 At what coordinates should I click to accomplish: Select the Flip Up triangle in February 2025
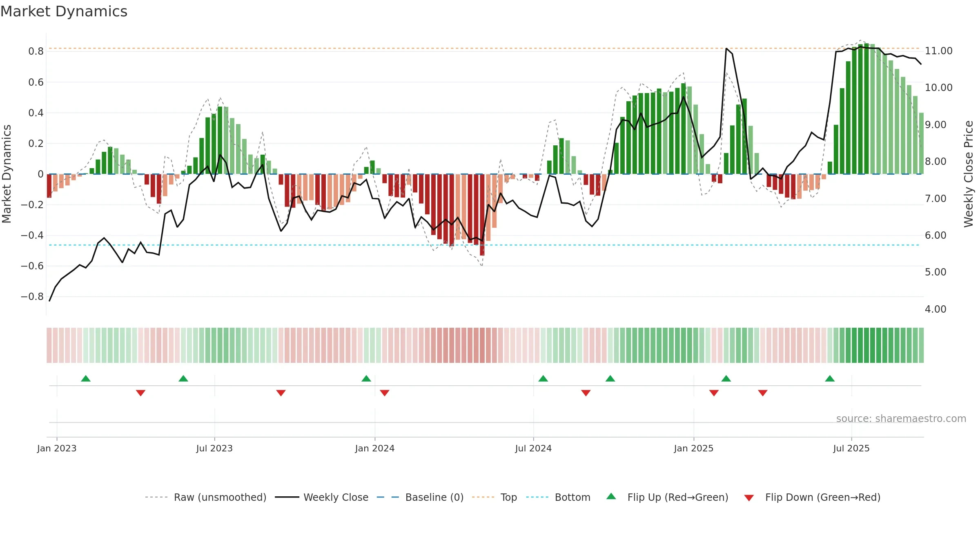pyautogui.click(x=726, y=378)
